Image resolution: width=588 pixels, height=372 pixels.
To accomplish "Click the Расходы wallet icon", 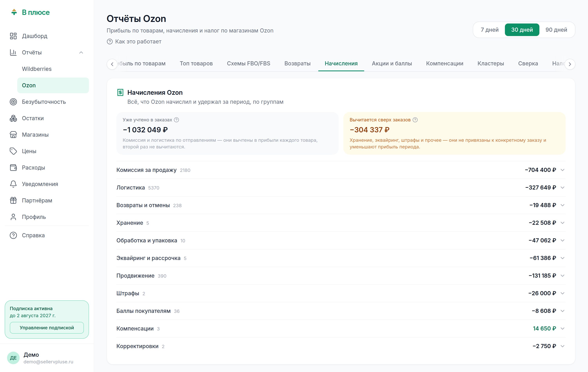I will 13,168.
